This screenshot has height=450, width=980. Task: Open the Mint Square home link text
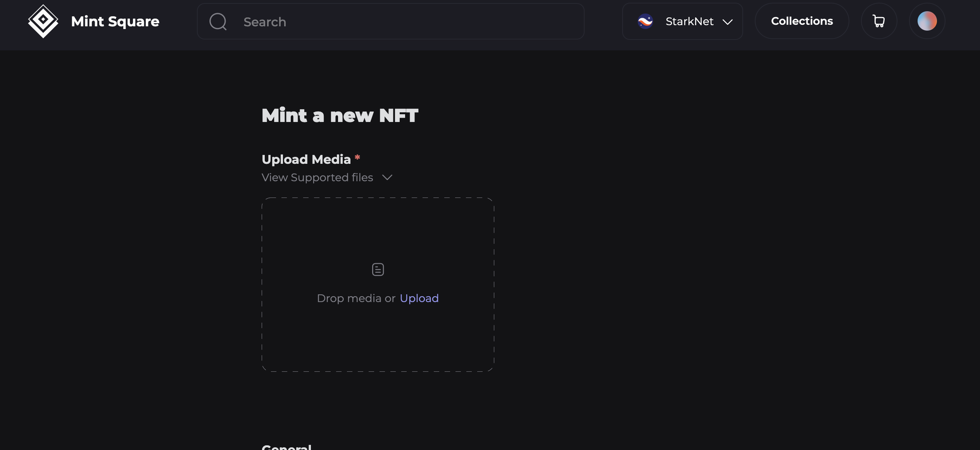click(115, 21)
